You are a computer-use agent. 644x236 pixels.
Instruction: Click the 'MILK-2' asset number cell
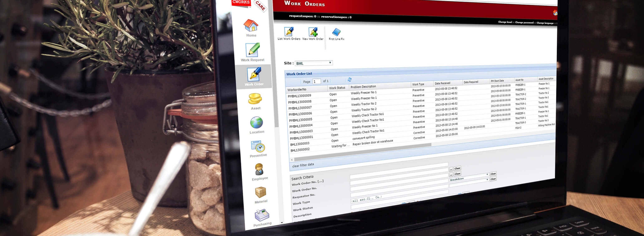click(518, 128)
